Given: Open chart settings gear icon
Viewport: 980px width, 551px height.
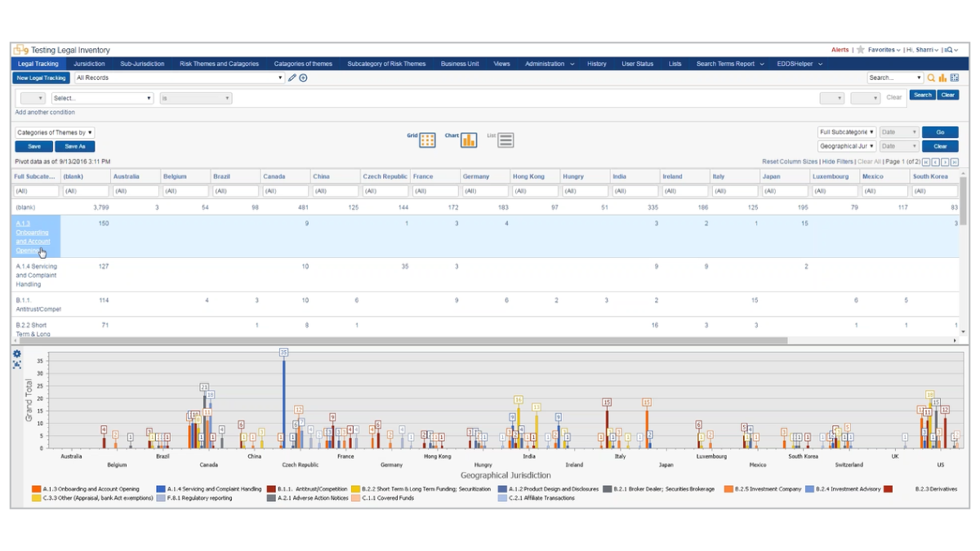Looking at the screenshot, I should (x=17, y=354).
